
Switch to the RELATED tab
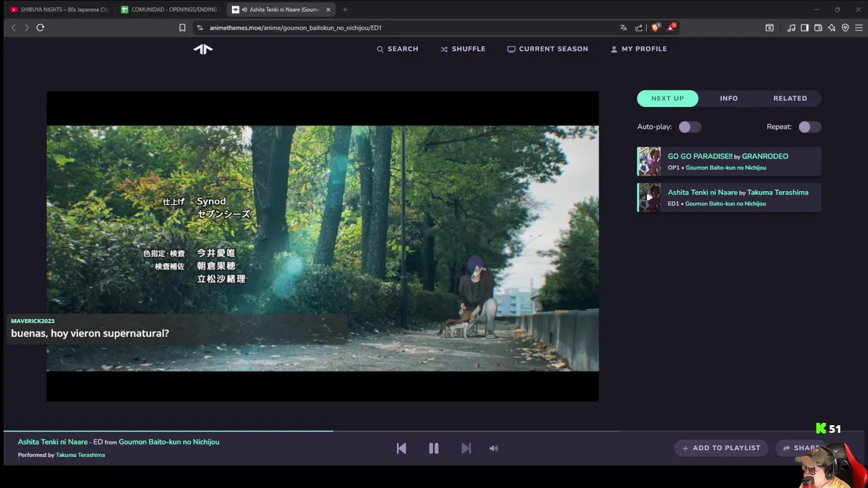click(790, 98)
